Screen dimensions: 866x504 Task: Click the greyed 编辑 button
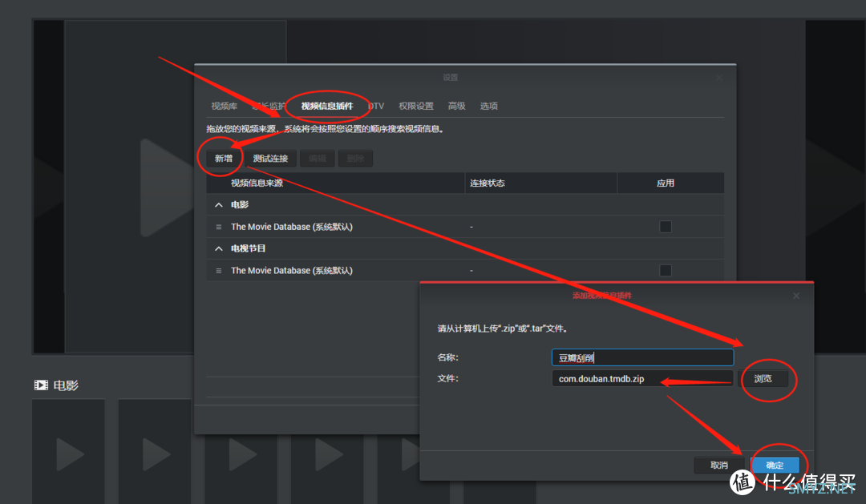(x=317, y=159)
